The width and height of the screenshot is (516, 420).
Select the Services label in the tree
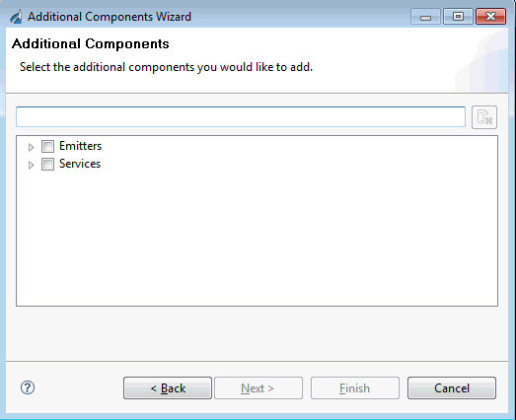[80, 164]
